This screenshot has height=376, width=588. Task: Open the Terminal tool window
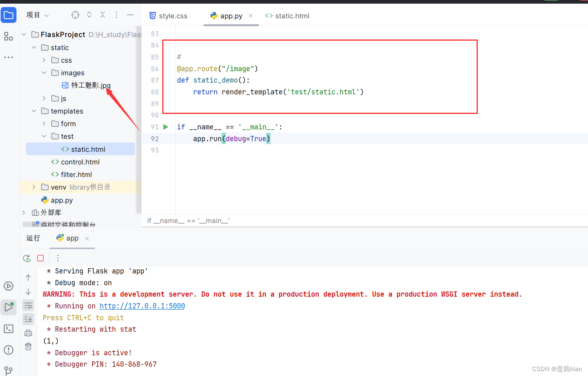(x=9, y=328)
